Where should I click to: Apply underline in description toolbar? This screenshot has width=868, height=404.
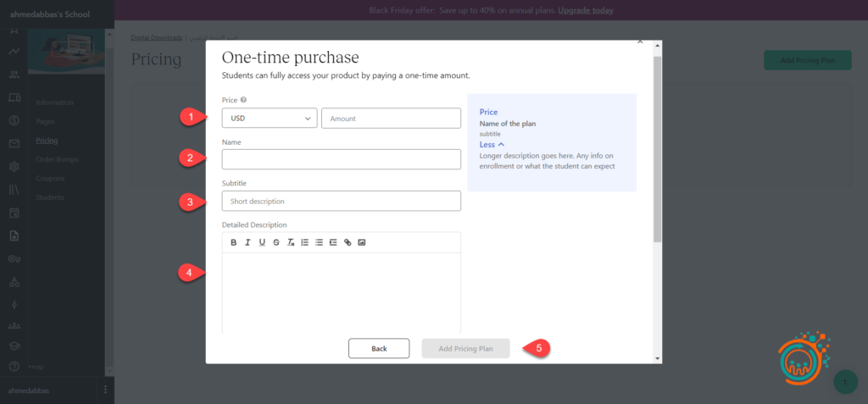[262, 242]
